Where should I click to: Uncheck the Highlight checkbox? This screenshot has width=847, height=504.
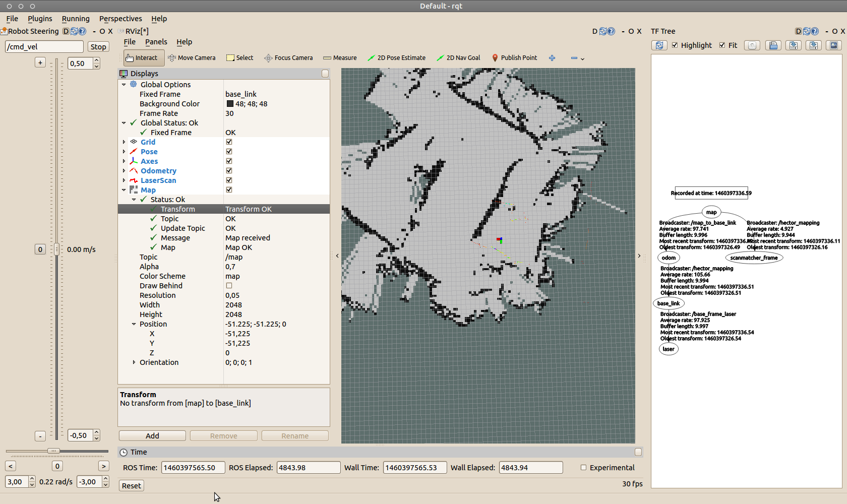675,45
